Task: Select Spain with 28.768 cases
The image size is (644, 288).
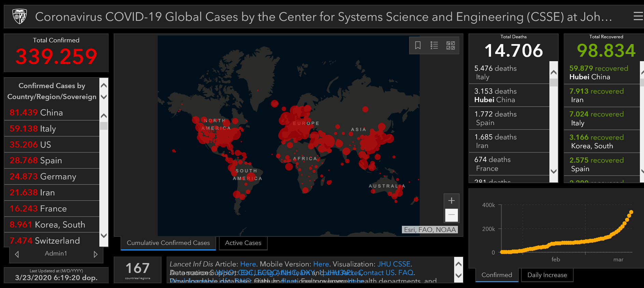Action: coord(52,161)
